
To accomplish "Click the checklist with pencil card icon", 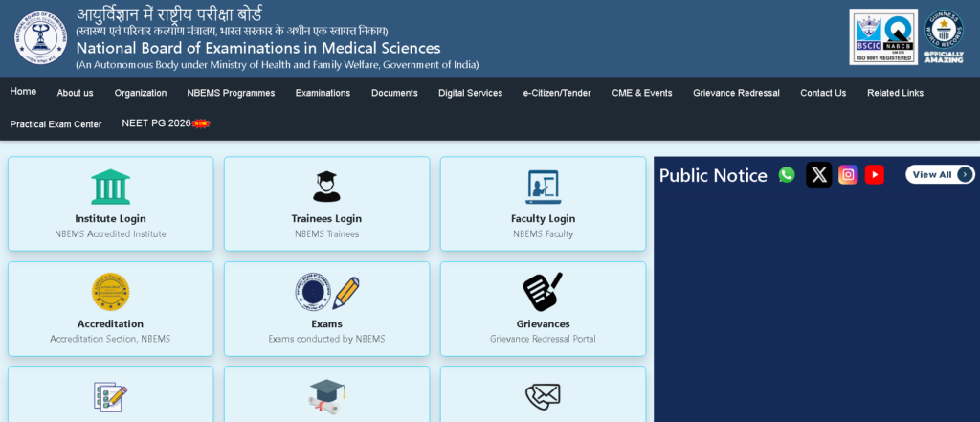I will 111,396.
